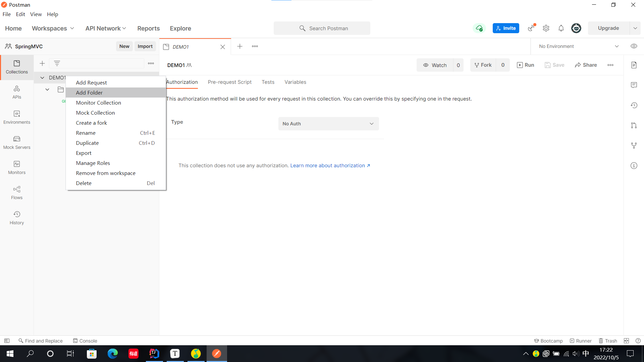Screen dimensions: 644x362
Task: Click the Search Postman field
Action: click(322, 28)
